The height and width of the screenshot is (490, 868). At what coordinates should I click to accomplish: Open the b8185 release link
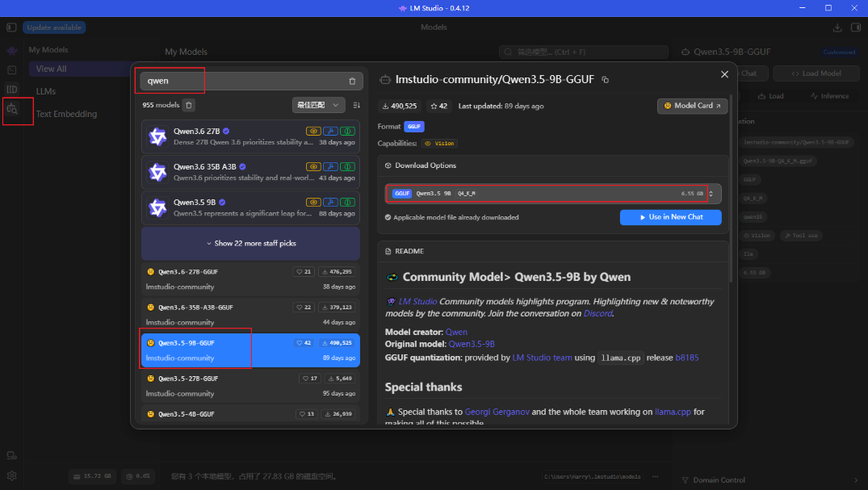[x=687, y=358]
